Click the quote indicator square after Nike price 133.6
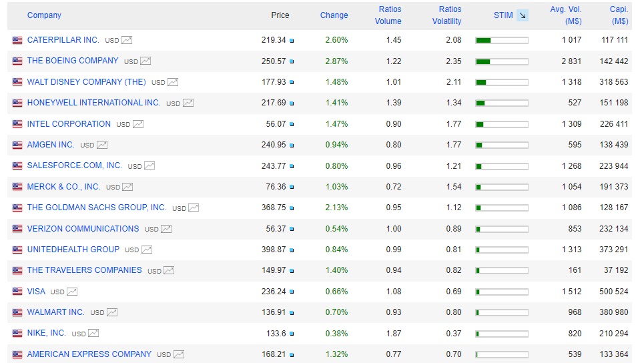This screenshot has width=644, height=363. [292, 334]
